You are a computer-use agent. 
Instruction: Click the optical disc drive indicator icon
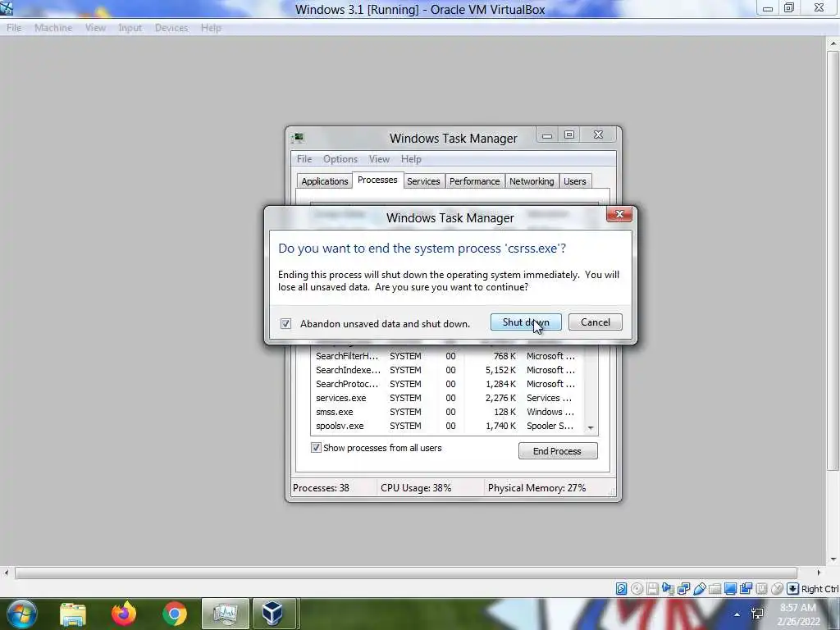click(x=637, y=589)
